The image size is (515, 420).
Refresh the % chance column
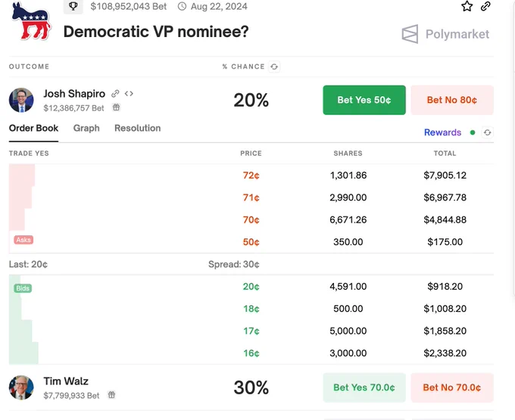point(274,67)
